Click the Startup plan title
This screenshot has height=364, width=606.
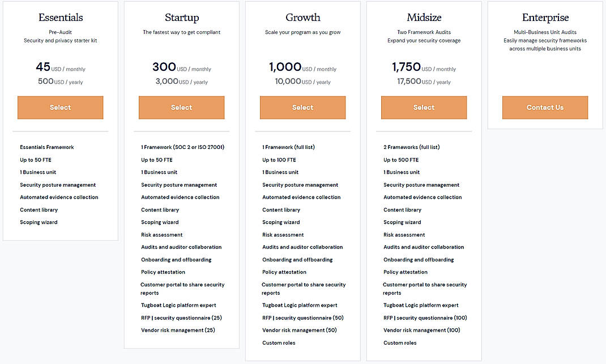click(x=181, y=18)
